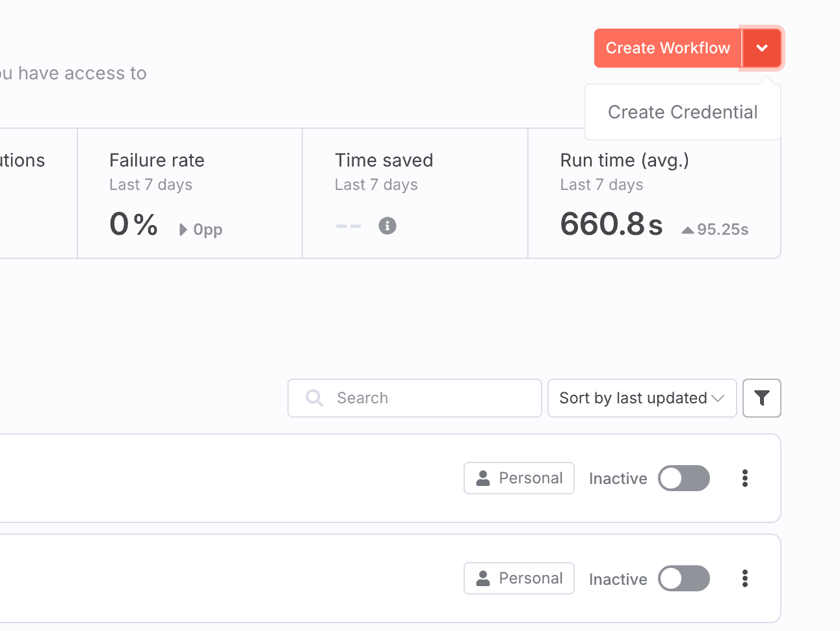Activate the second workflow toggle
Screen dimensions: 840x631
coord(683,578)
